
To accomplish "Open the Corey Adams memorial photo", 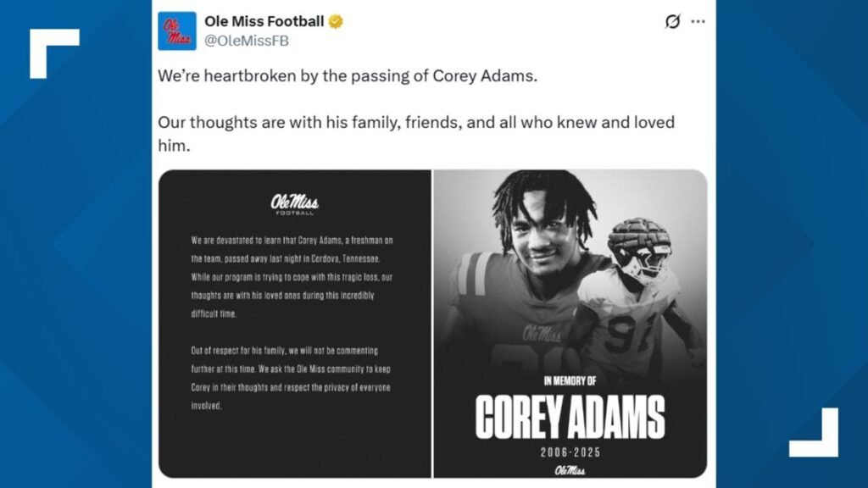I will point(570,324).
